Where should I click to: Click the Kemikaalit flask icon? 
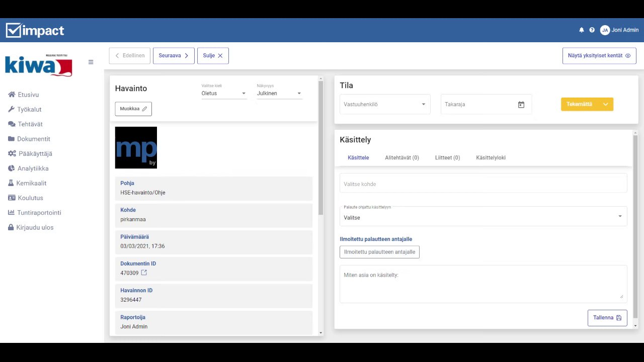pyautogui.click(x=11, y=183)
